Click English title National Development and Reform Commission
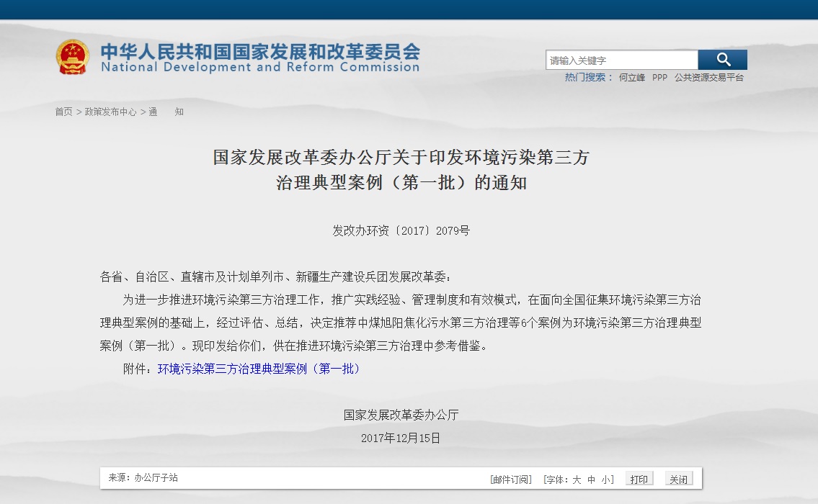 (x=260, y=67)
